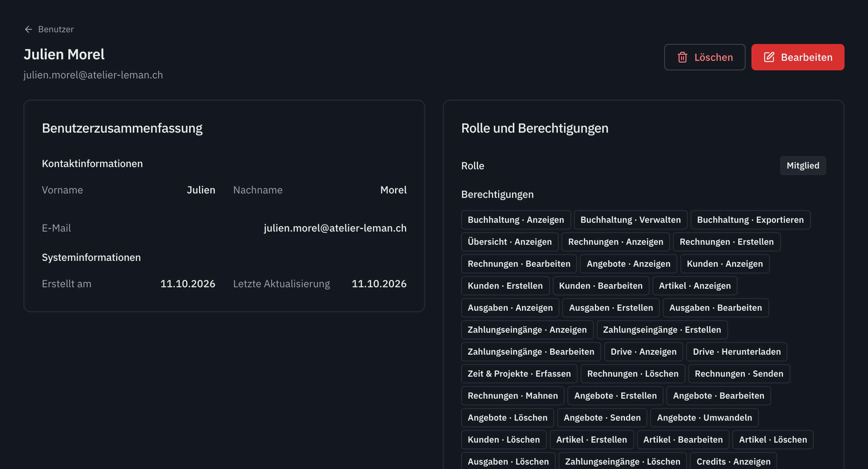Click the Angebote · Anzeigen permission tag
This screenshot has width=868, height=469.
click(628, 264)
